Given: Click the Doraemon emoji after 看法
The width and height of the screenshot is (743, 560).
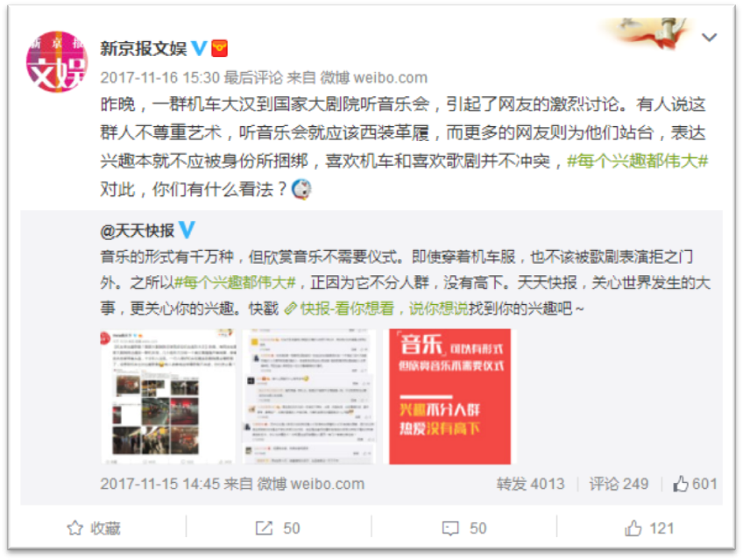Looking at the screenshot, I should pyautogui.click(x=301, y=189).
